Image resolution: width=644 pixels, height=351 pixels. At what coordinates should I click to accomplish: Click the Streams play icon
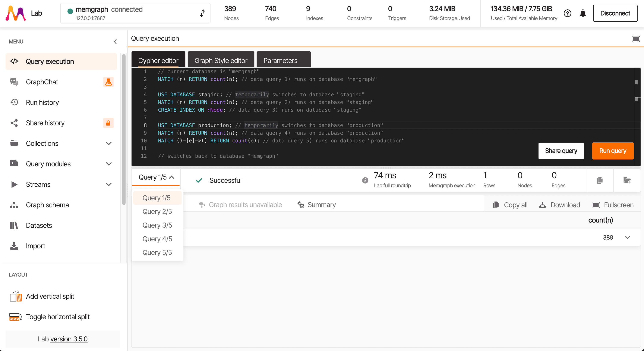coord(14,184)
